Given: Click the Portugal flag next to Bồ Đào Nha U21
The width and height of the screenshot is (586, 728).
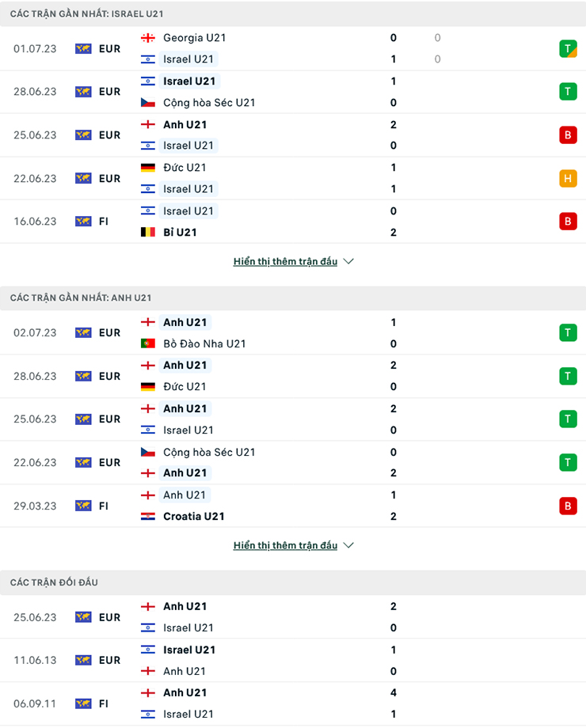Looking at the screenshot, I should 148,344.
